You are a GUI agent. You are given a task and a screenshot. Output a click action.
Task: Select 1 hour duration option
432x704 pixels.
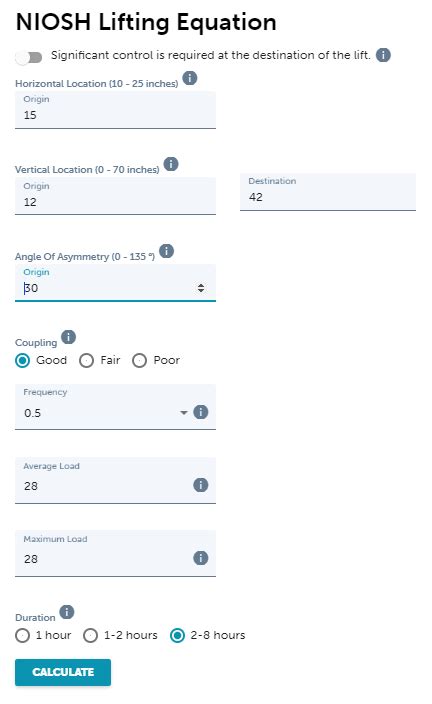pyautogui.click(x=43, y=635)
